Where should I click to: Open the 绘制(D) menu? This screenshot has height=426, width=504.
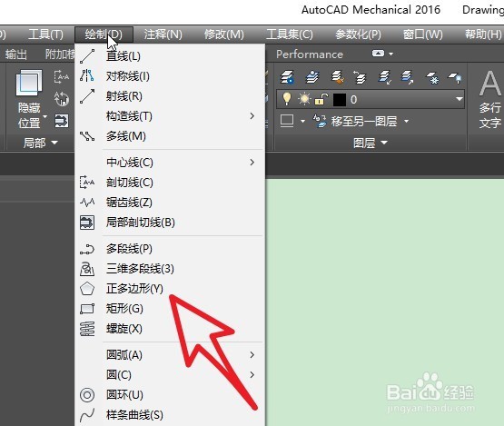[104, 35]
